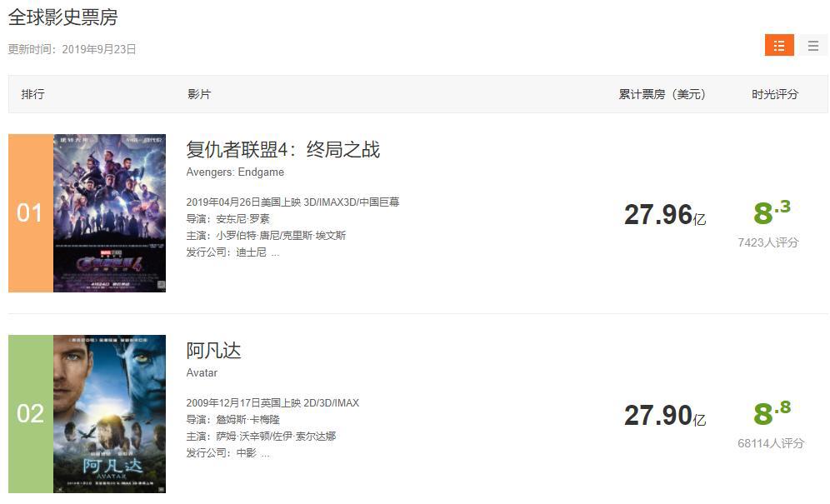830x504 pixels.
Task: Open 复仇者联盟4：终局之战 movie page
Action: point(282,150)
